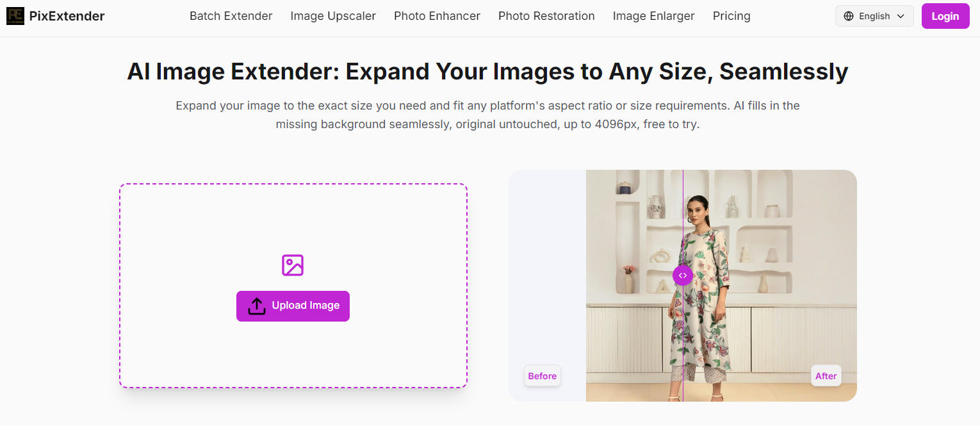Image resolution: width=980 pixels, height=426 pixels.
Task: Click the AI Image Extender headline text
Action: pyautogui.click(x=487, y=71)
